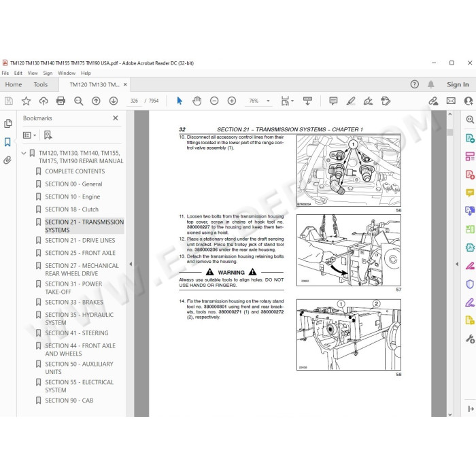Viewport: 476px width, 476px height.
Task: Switch to the Tools tab
Action: click(41, 85)
